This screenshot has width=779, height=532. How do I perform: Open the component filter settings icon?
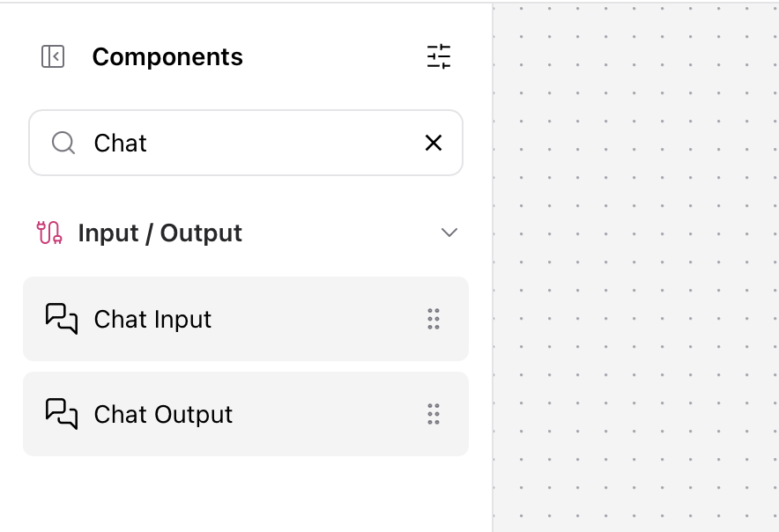pos(438,56)
